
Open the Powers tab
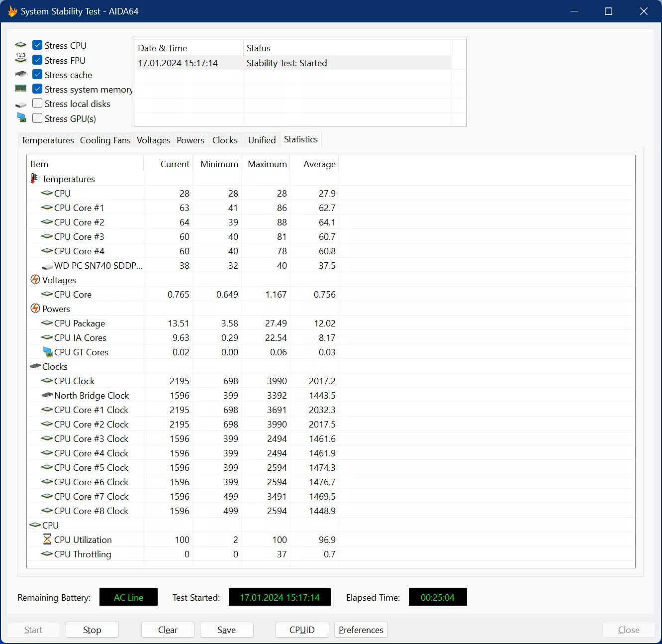(x=190, y=140)
